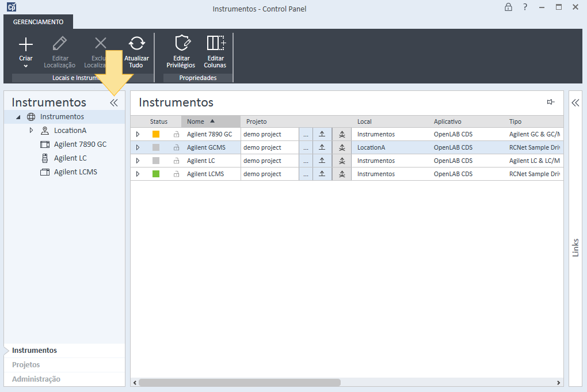Sort by Nome column header
587x392 pixels.
click(211, 121)
